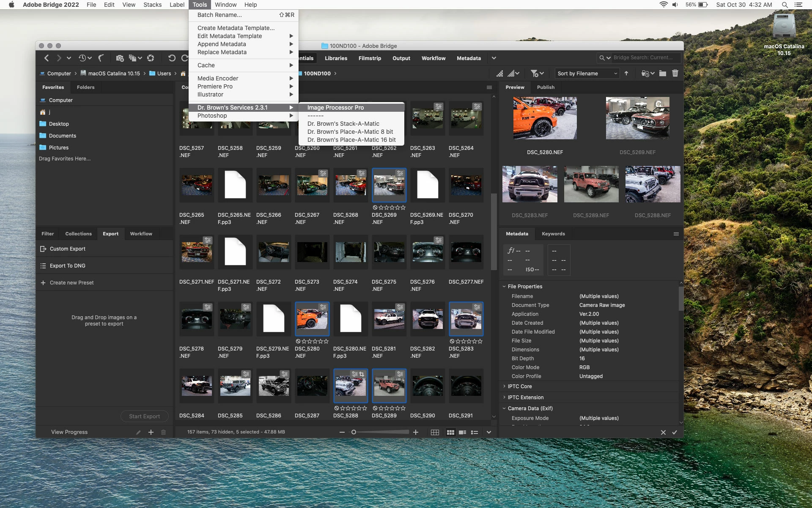
Task: Click the Delete item trash icon in the path bar
Action: click(675, 73)
